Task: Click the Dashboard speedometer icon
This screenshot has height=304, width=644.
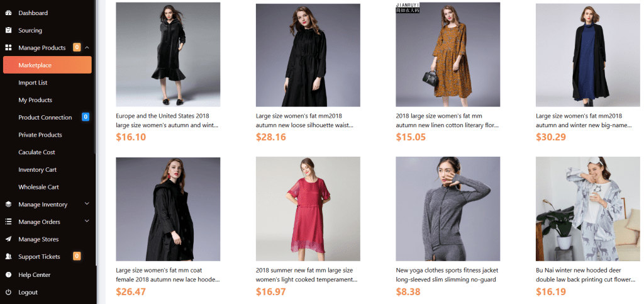Action: 8,13
